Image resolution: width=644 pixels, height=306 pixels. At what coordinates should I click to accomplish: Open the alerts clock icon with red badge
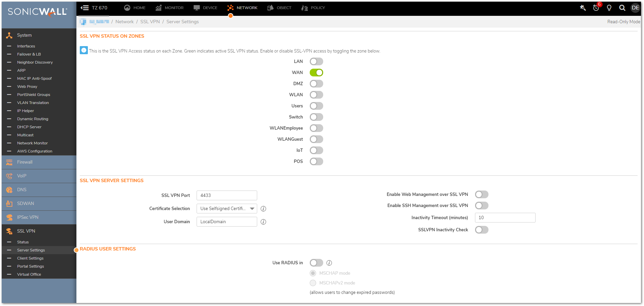pyautogui.click(x=596, y=8)
